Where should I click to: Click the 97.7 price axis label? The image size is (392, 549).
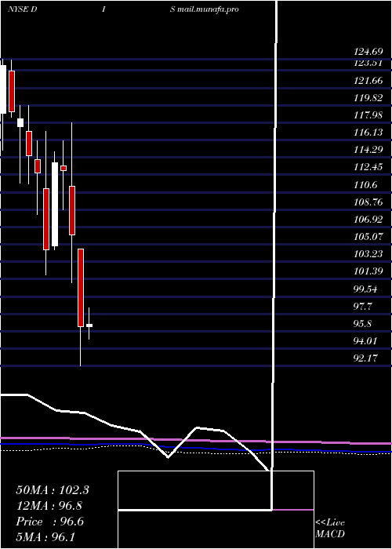[364, 307]
